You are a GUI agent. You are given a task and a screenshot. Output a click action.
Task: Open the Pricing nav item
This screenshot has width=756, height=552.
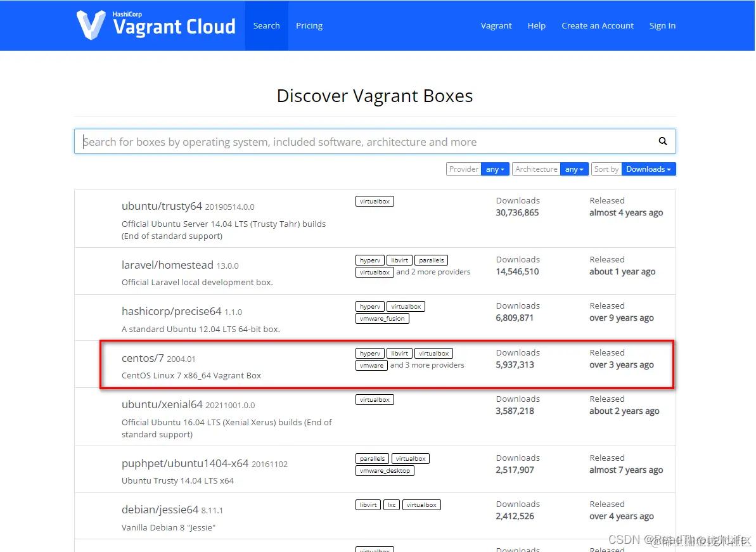pos(309,25)
